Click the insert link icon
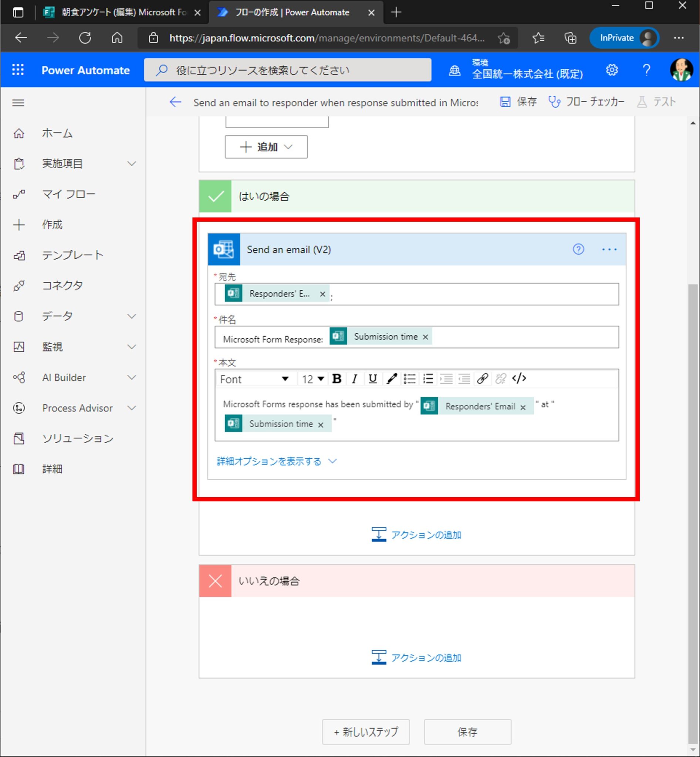 point(482,379)
